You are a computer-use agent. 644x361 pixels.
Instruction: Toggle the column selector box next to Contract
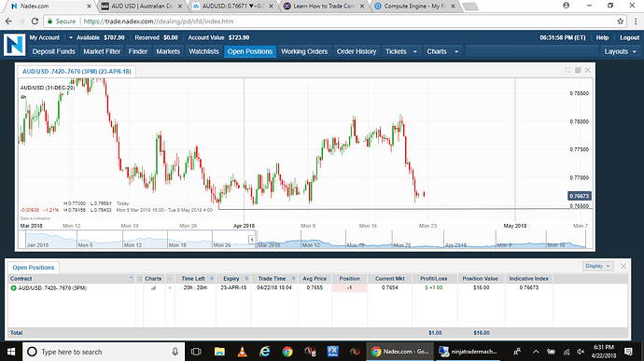point(140,279)
